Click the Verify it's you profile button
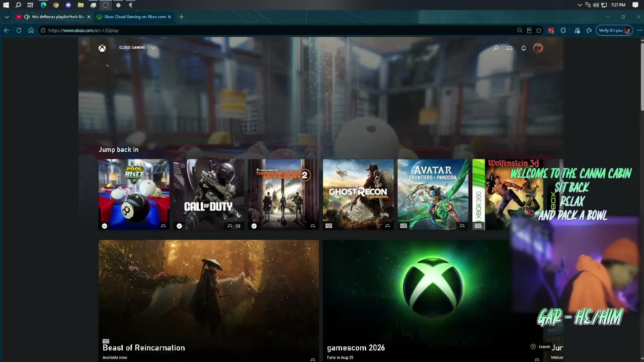This screenshot has width=644, height=362. coord(614,30)
